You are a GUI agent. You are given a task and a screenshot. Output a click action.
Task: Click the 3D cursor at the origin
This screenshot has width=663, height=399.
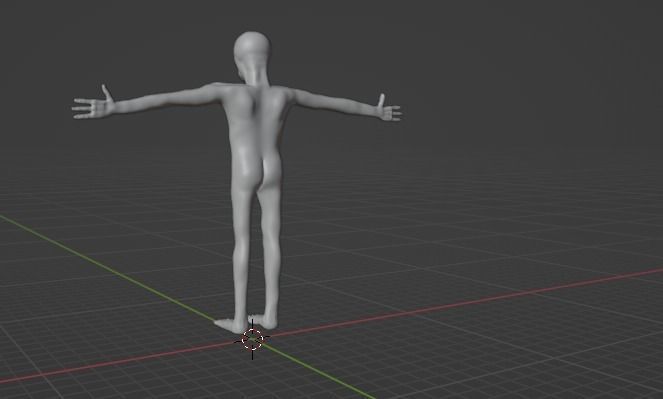click(x=252, y=339)
